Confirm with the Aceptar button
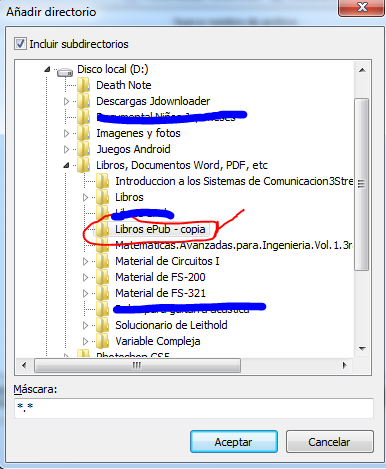Screen dimensions: 386x469 pos(234,442)
